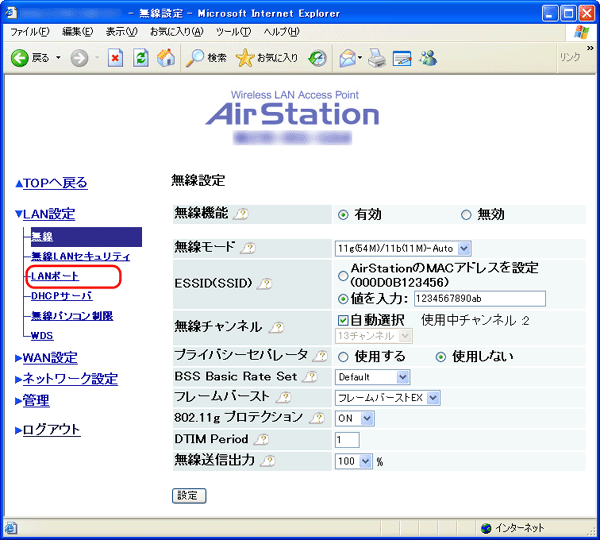600x540 pixels.
Task: Open help icon beside 無線送信出力
Action: [267, 461]
